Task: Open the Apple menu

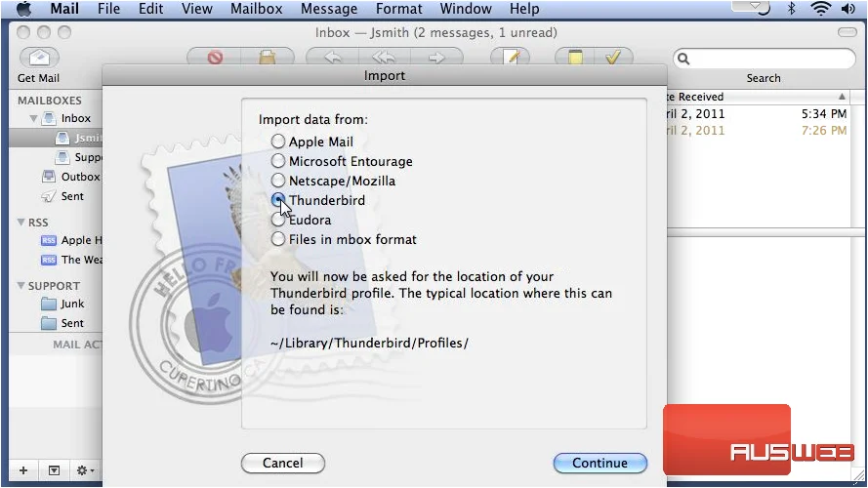Action: click(x=23, y=9)
